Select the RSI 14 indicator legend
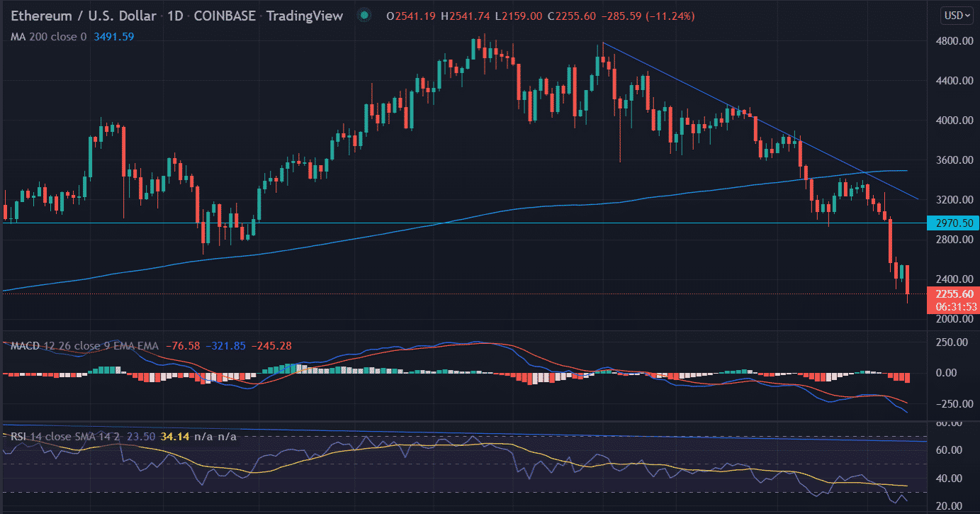 point(52,437)
